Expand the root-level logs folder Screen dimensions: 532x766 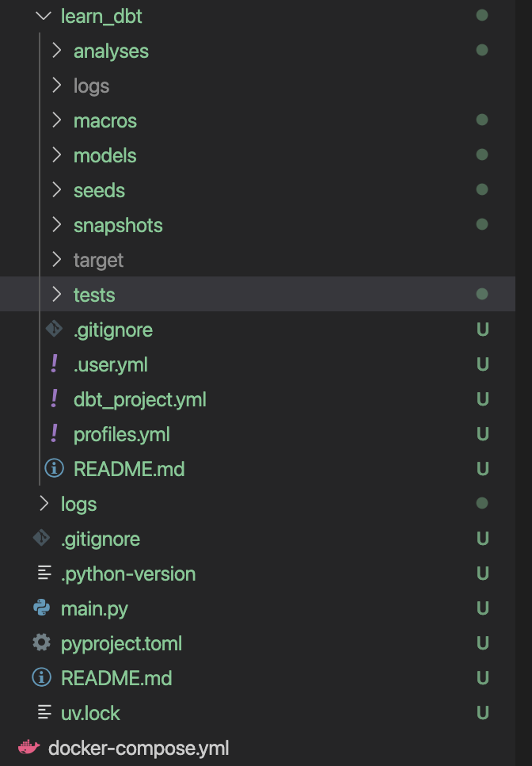[x=78, y=504]
